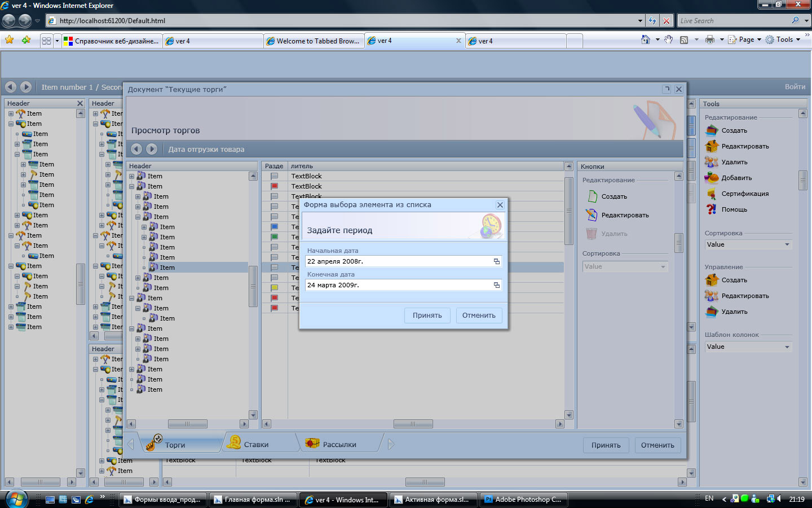The height and width of the screenshot is (508, 812).
Task: Click the Создать icon in Tools Редактирование
Action: [712, 130]
